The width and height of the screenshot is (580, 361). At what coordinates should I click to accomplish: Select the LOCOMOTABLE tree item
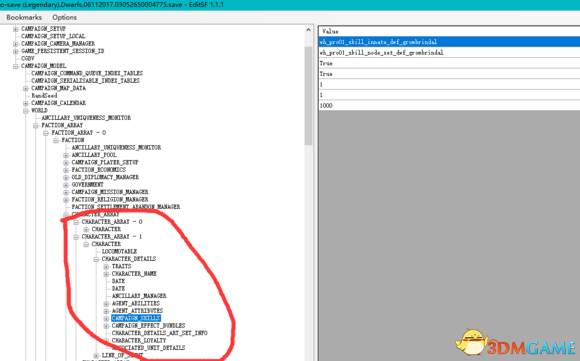pos(119,252)
